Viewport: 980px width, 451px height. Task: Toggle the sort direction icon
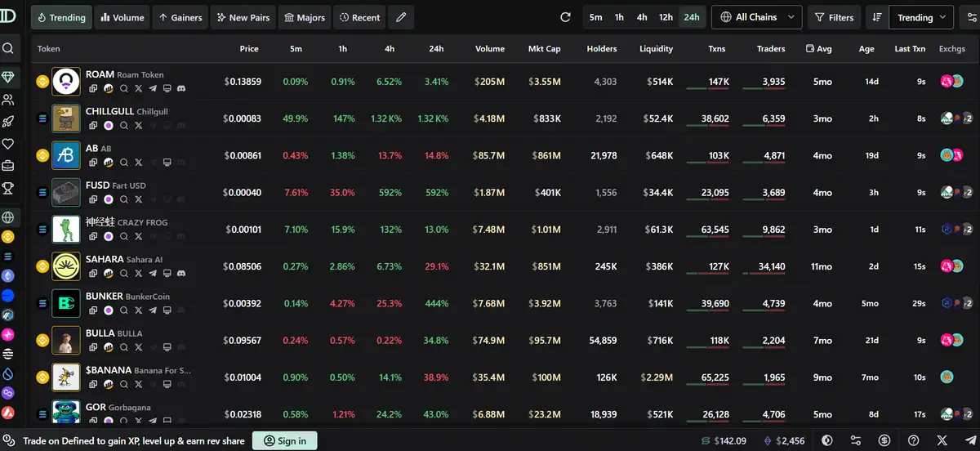tap(877, 17)
